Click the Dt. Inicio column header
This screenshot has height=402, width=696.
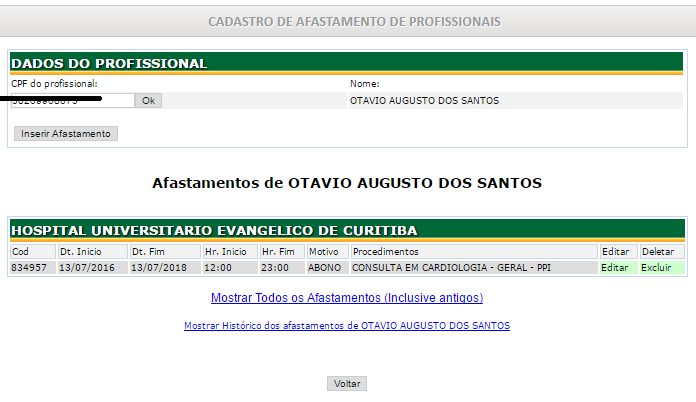pos(93,252)
